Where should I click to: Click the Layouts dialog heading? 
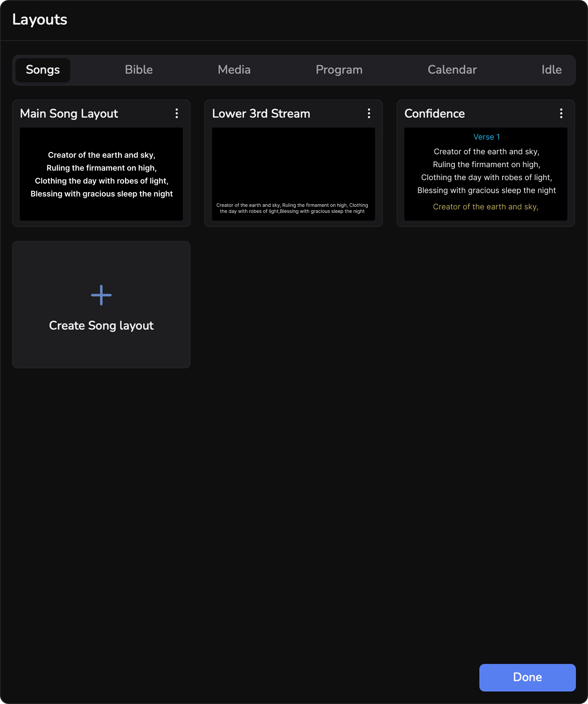tap(40, 20)
